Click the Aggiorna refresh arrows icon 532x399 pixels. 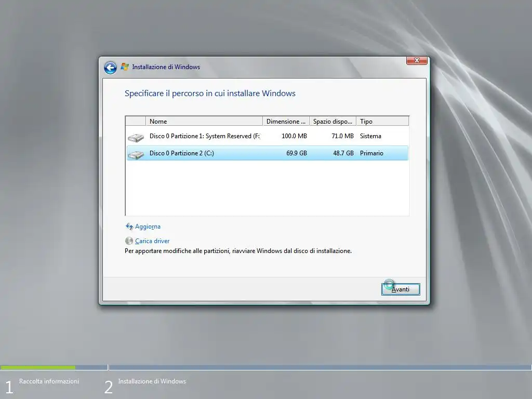[129, 227]
